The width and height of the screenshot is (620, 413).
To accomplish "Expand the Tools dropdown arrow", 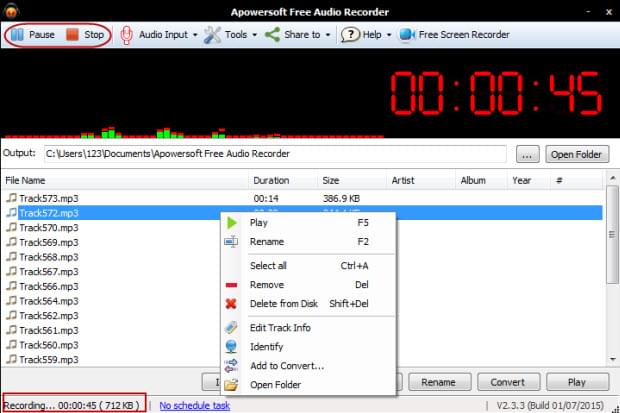I will 255,35.
